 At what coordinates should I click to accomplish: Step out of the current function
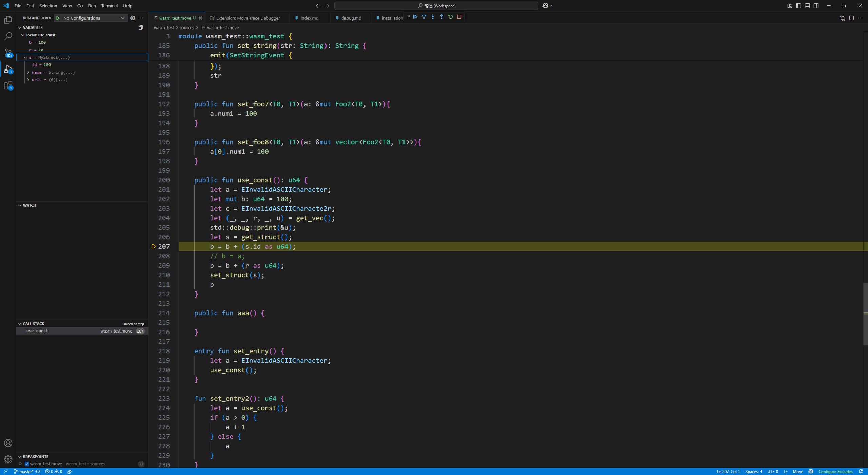[441, 17]
